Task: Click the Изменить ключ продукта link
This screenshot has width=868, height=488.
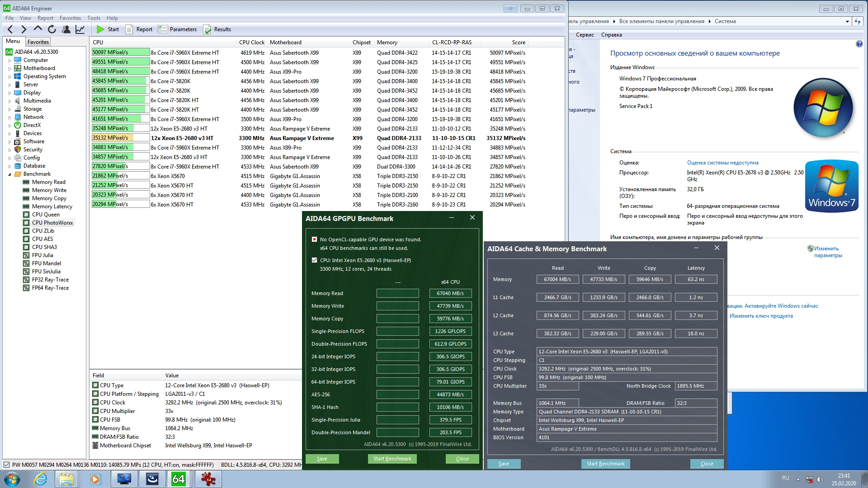Action: [x=761, y=316]
